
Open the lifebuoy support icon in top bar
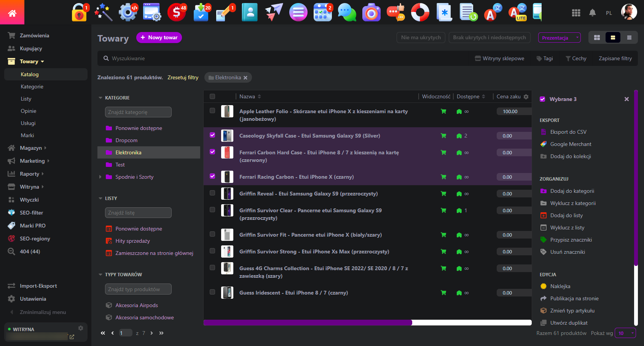[420, 13]
